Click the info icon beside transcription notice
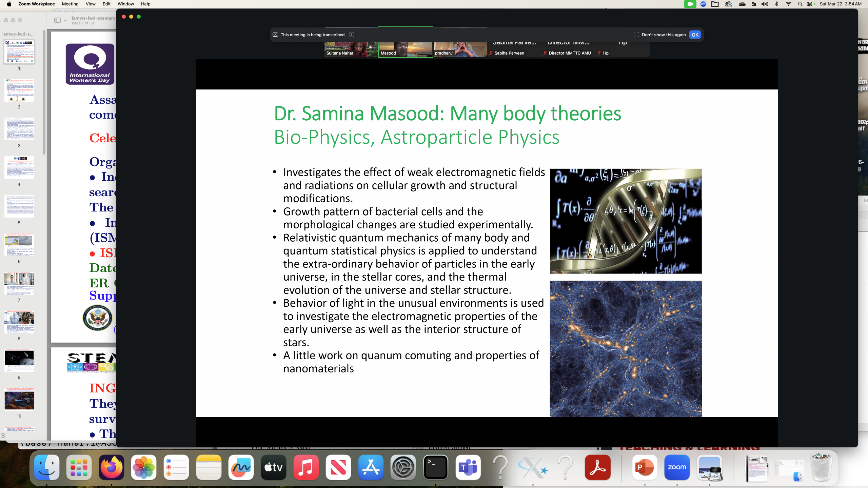The image size is (868, 488). [352, 35]
